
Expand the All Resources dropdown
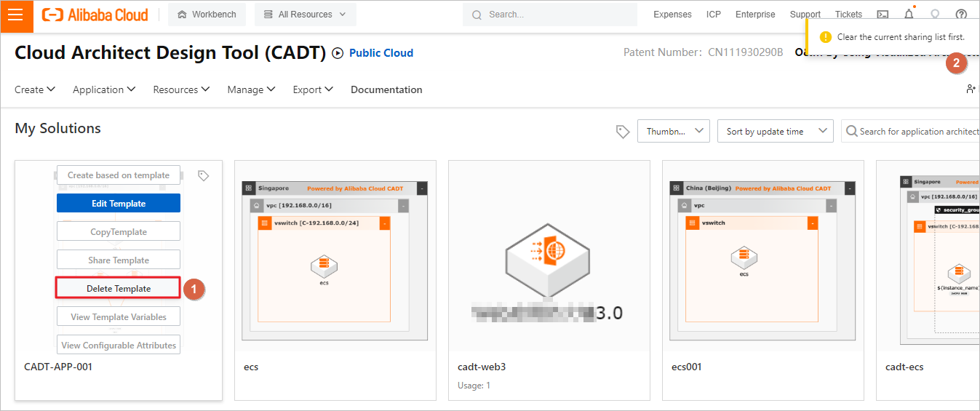(x=305, y=15)
